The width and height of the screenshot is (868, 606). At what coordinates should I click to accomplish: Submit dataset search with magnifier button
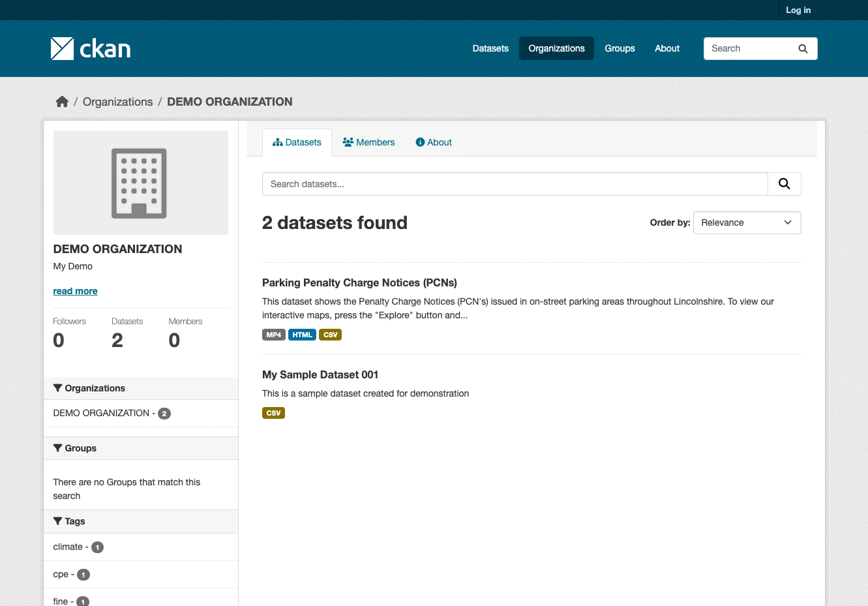click(x=785, y=184)
